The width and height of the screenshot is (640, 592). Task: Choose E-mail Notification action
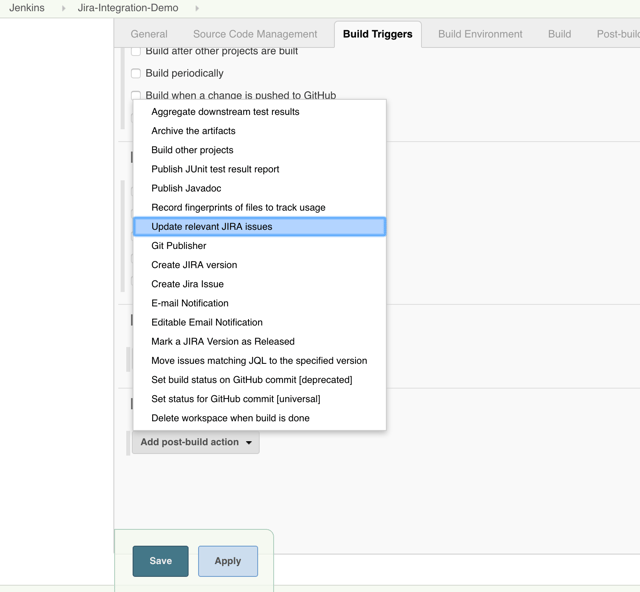coord(260,303)
